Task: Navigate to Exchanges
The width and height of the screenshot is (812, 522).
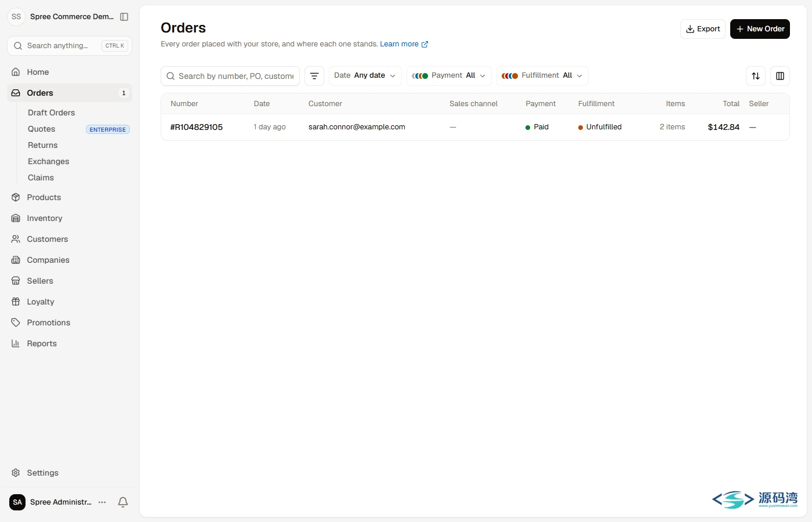Action: pyautogui.click(x=49, y=161)
